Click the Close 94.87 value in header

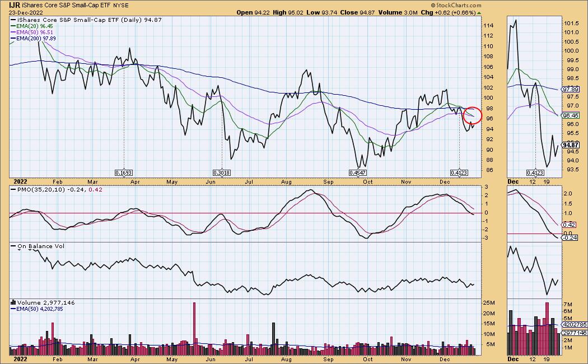pyautogui.click(x=357, y=12)
